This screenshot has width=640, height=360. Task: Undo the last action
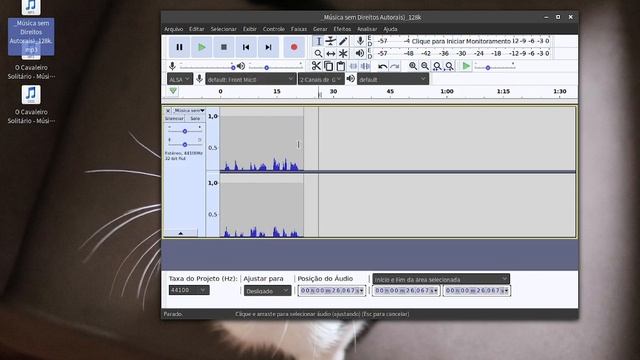coord(382,66)
